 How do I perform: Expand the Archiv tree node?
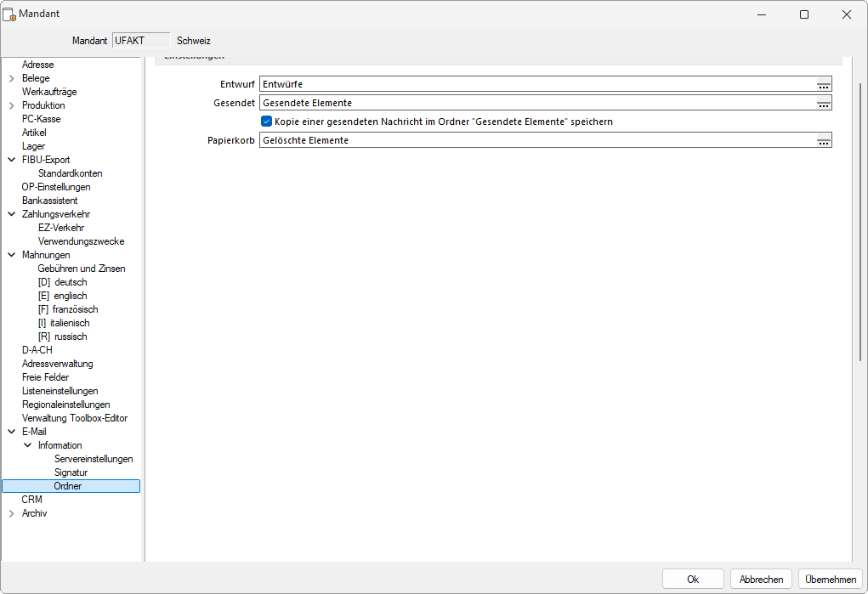pos(12,513)
